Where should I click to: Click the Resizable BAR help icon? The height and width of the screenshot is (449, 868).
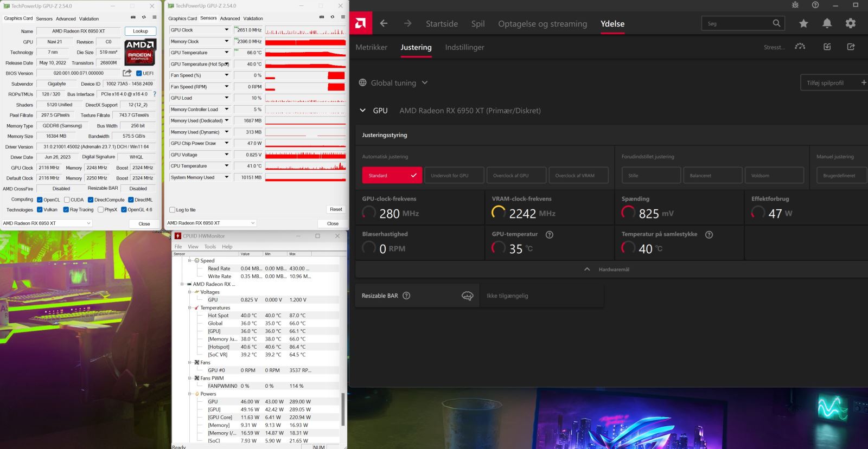pyautogui.click(x=406, y=296)
